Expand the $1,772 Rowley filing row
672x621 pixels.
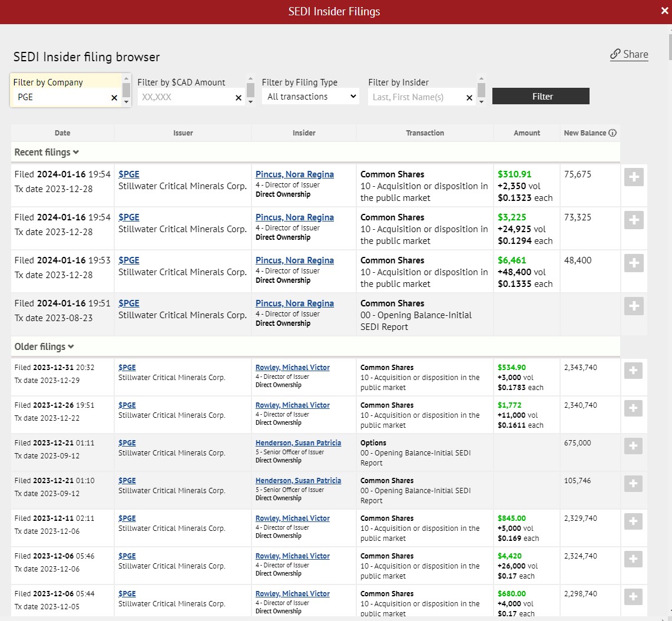pyautogui.click(x=633, y=408)
